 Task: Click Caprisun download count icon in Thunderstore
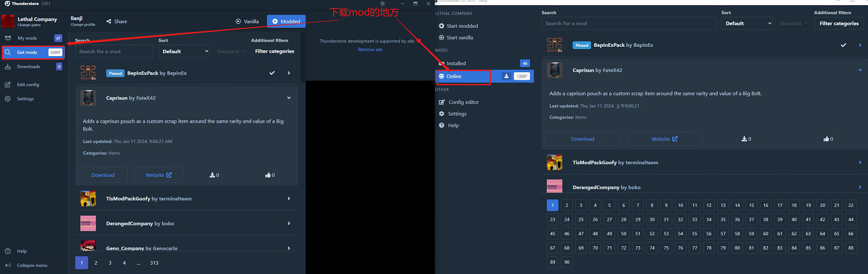click(212, 175)
